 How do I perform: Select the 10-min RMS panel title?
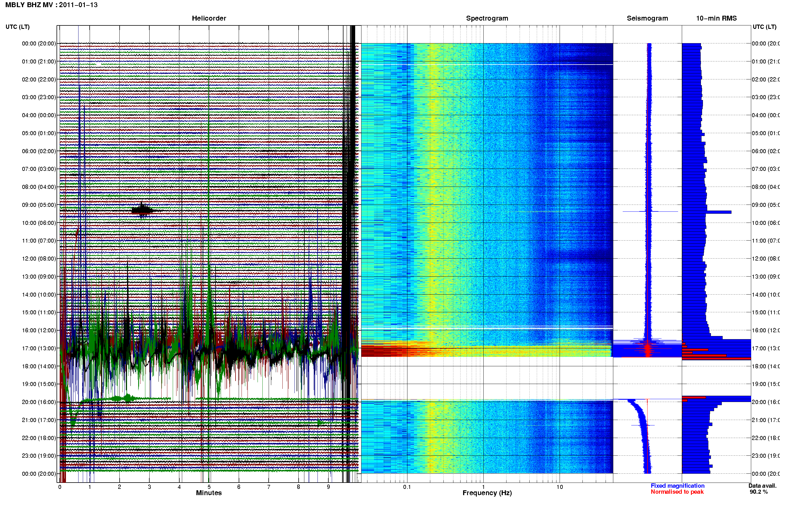(x=716, y=19)
